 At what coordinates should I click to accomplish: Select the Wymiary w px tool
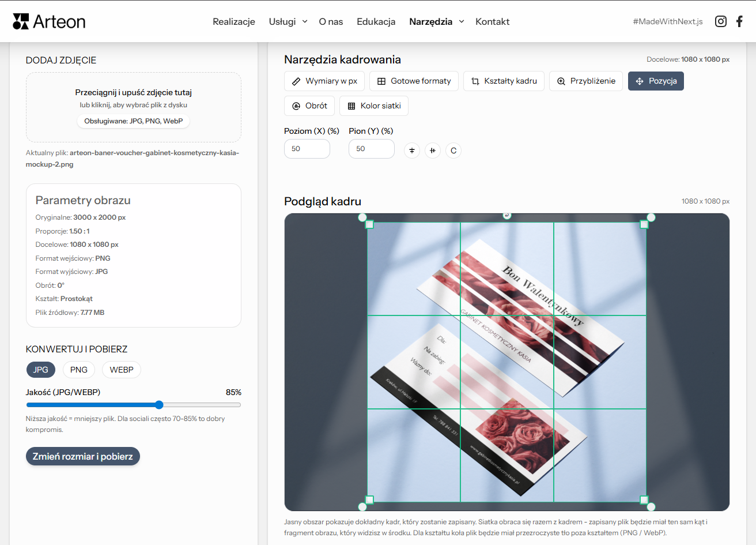pyautogui.click(x=324, y=81)
